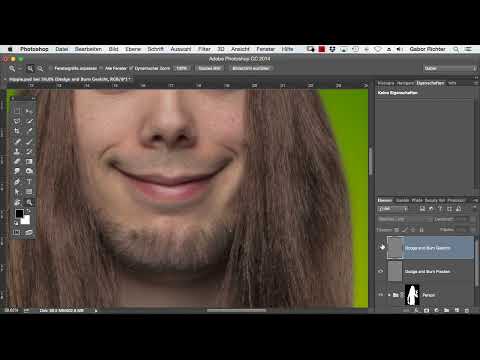Swap foreground and background colors
The height and width of the screenshot is (360, 480).
(x=29, y=211)
